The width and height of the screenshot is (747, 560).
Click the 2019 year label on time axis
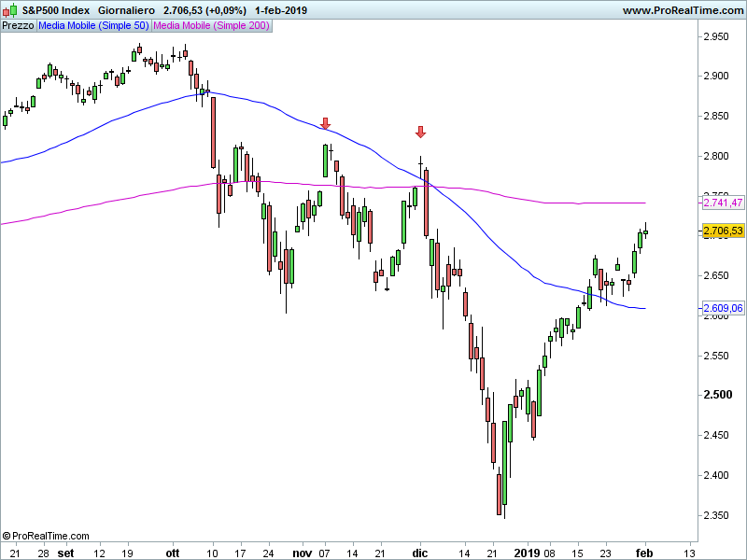(x=527, y=553)
